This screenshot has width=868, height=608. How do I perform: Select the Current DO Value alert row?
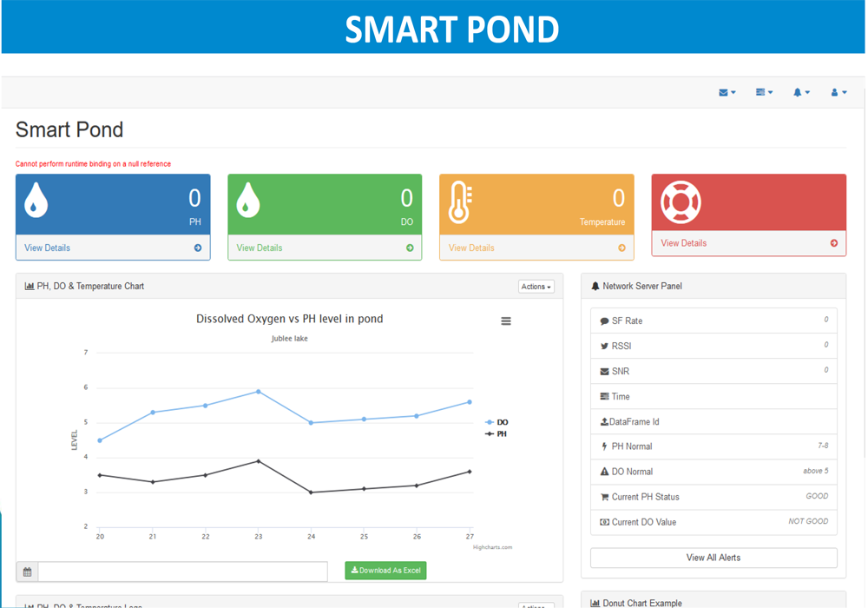(x=713, y=522)
